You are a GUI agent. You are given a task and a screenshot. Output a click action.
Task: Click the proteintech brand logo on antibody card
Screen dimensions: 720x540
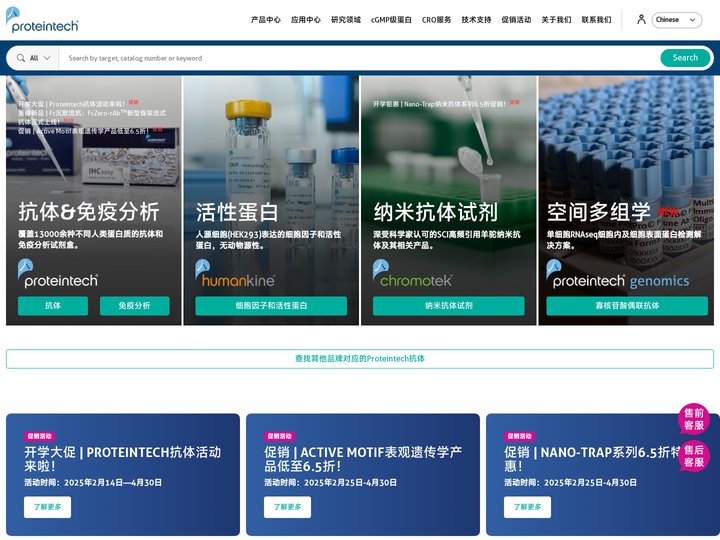58,274
